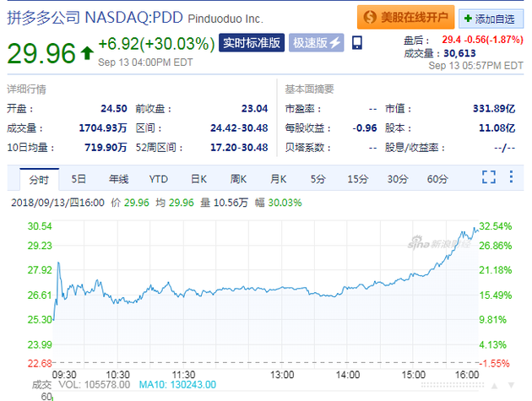Click the VOL: 105578.00 indicator

click(x=95, y=385)
